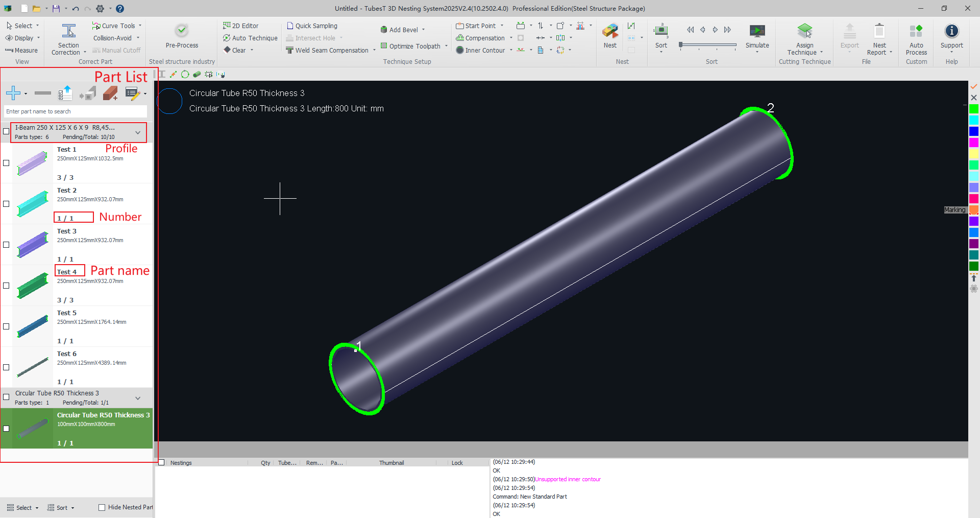Click the Undo arrow icon
Viewport: 980px width, 518px height.
[x=76, y=9]
